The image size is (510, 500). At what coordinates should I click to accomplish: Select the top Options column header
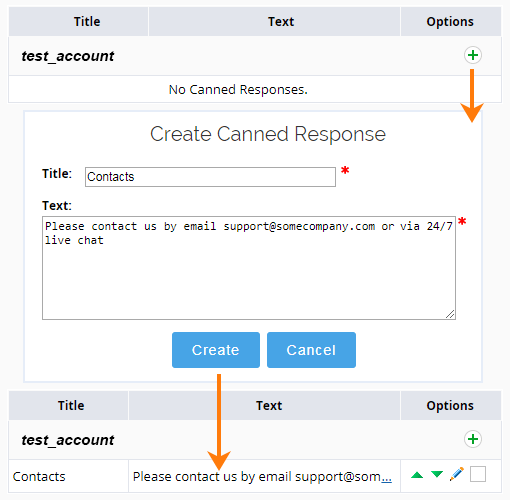click(x=451, y=22)
